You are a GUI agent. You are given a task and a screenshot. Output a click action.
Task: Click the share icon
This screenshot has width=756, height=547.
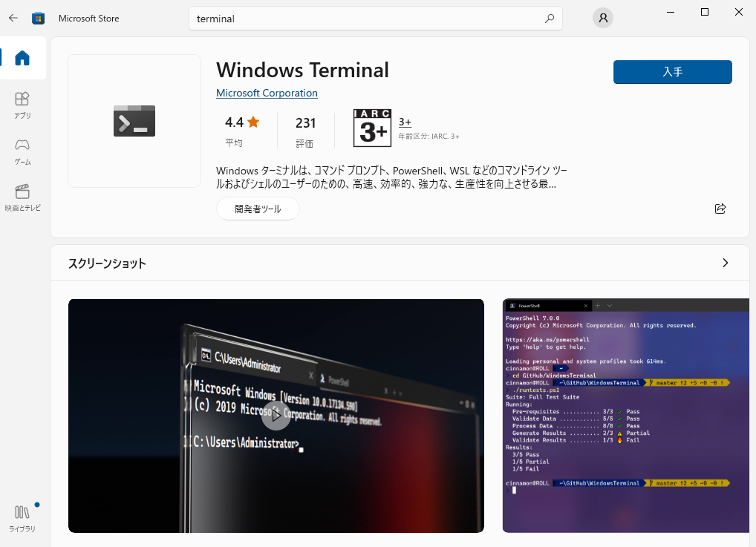720,209
